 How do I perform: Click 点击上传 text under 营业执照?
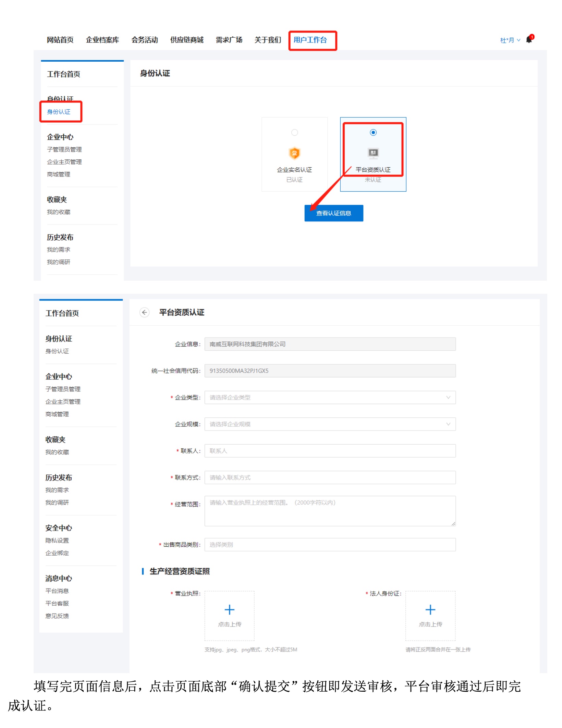tap(230, 624)
